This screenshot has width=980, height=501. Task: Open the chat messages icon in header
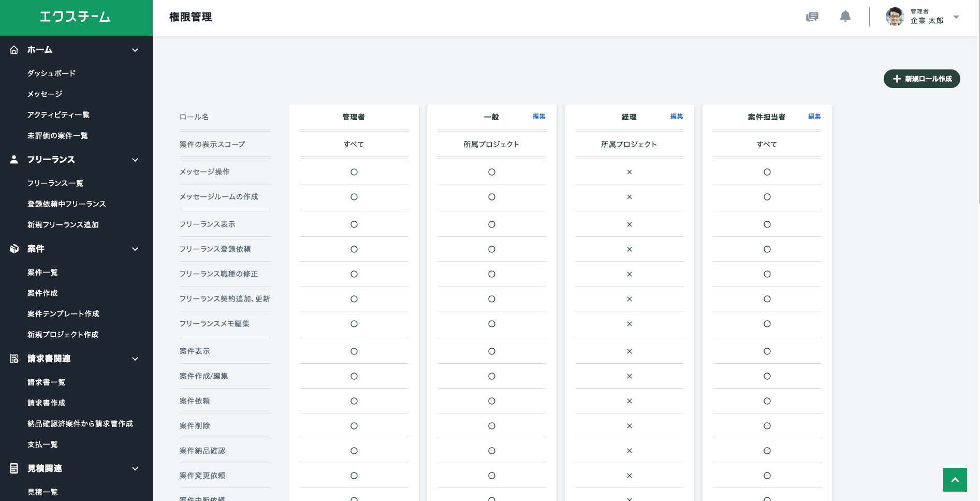point(812,17)
